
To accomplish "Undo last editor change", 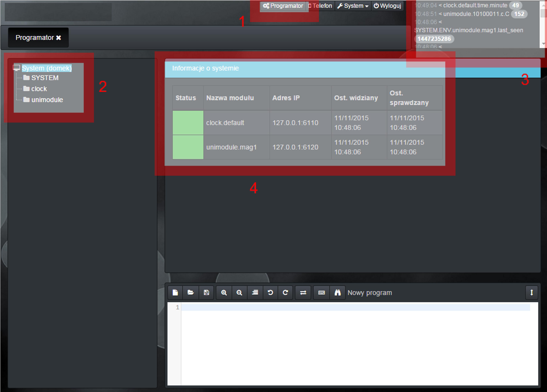I will (x=270, y=293).
